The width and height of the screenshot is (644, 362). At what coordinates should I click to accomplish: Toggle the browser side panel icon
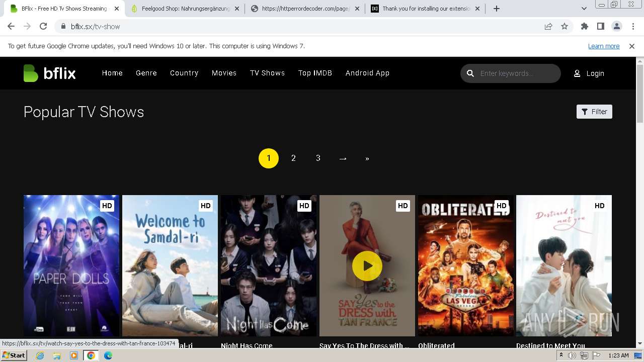pyautogui.click(x=601, y=27)
